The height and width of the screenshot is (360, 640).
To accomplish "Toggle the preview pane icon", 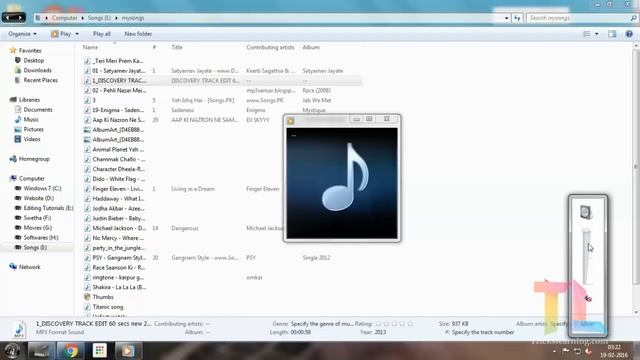I will click(x=612, y=34).
